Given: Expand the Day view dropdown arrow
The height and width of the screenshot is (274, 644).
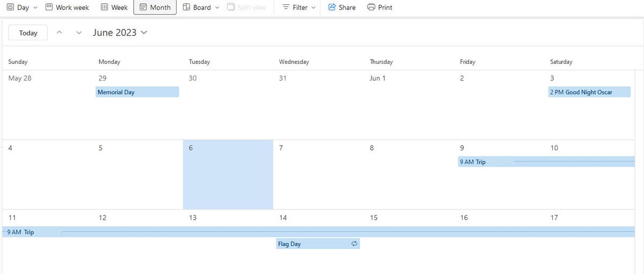Looking at the screenshot, I should [35, 8].
